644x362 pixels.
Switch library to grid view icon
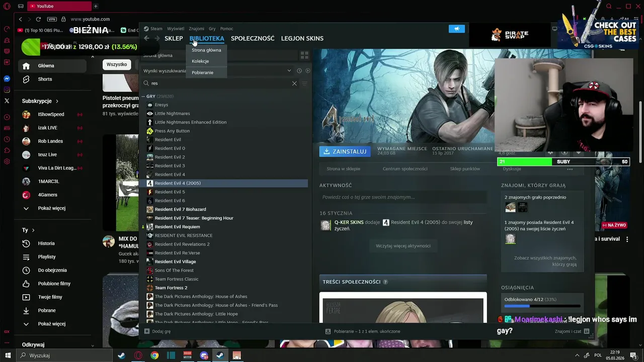point(304,55)
